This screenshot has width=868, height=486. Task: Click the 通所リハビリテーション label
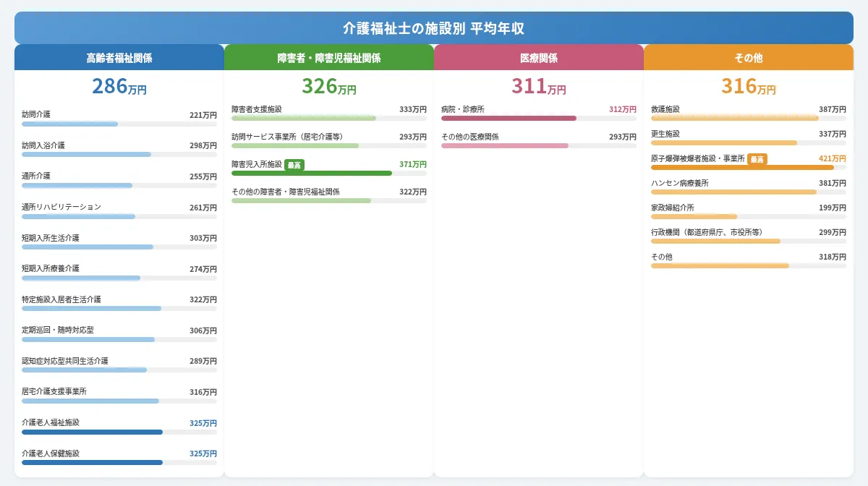tap(61, 207)
